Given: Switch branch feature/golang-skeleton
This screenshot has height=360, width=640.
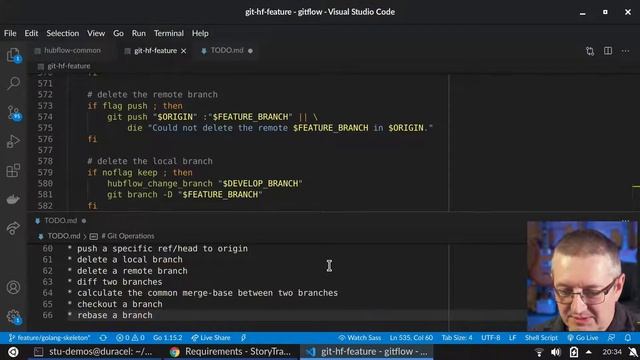Looking at the screenshot, I should 49,338.
